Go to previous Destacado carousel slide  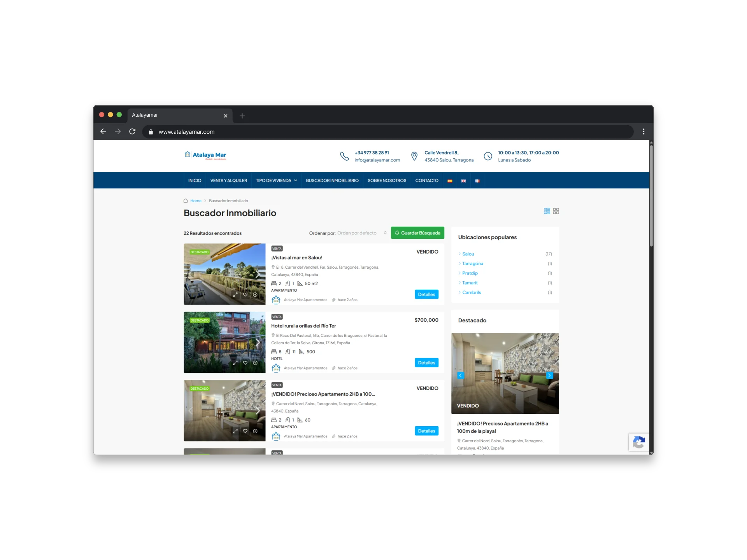tap(460, 375)
